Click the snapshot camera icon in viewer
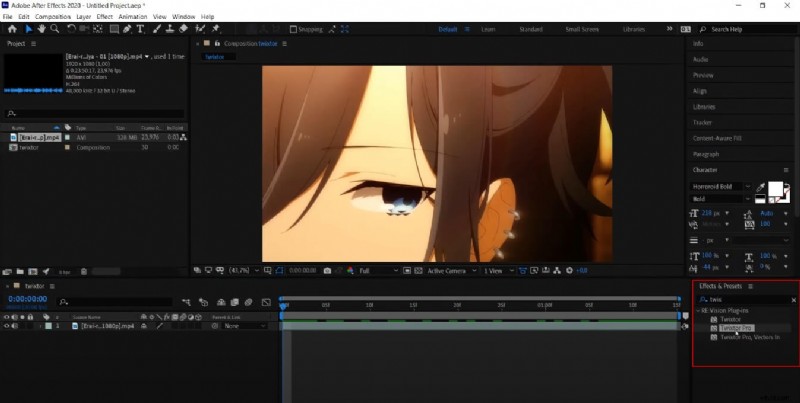This screenshot has width=800, height=403. click(x=328, y=271)
